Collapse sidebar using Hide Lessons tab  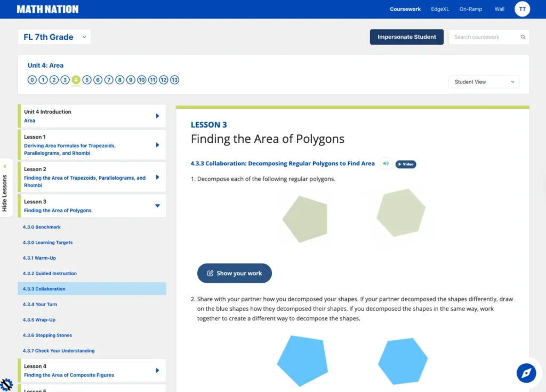[5, 188]
